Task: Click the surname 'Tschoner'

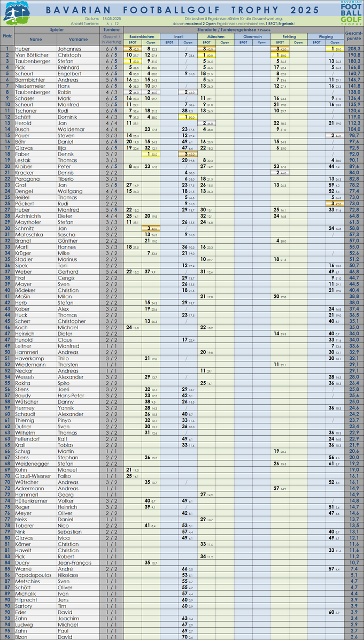Action: coord(26,111)
